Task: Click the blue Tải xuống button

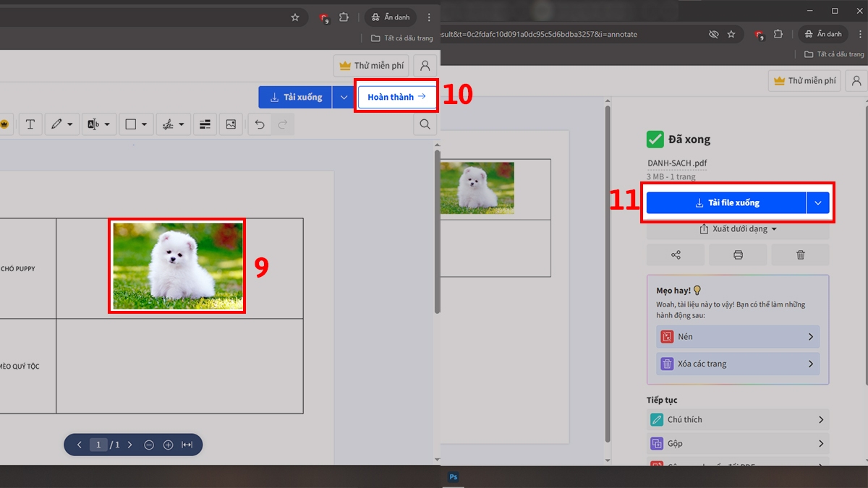Action: click(x=295, y=97)
